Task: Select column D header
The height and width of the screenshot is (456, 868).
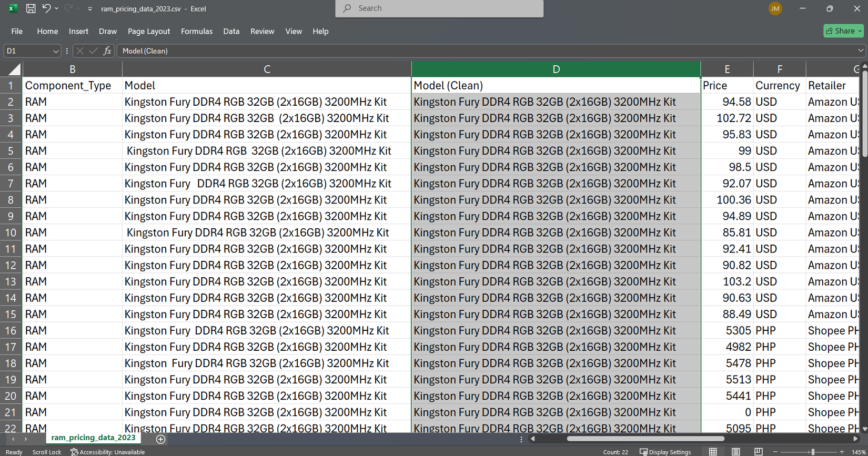Action: 556,69
